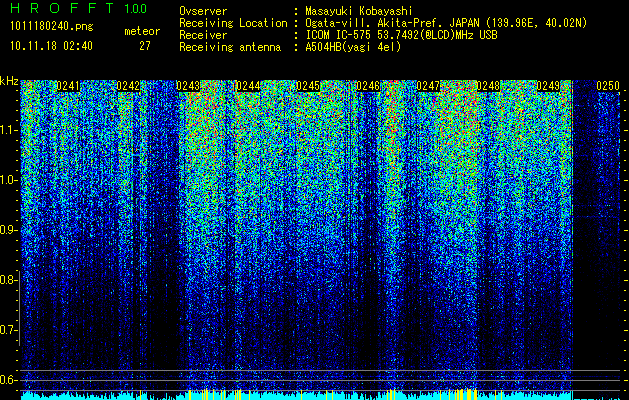Image resolution: width=629 pixels, height=400 pixels.
Task: Click the meteor label
Action: click(142, 31)
